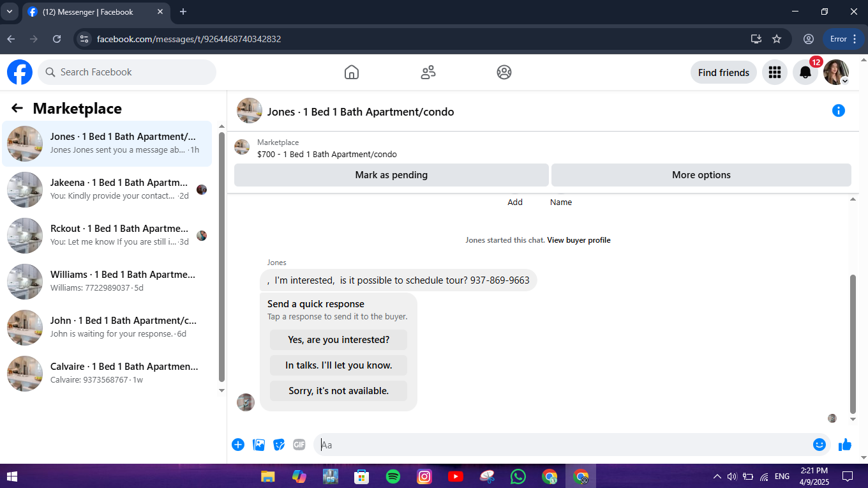Send quick reply "Yes, are you interested?"
Viewport: 868px width, 488px height.
[x=338, y=340]
